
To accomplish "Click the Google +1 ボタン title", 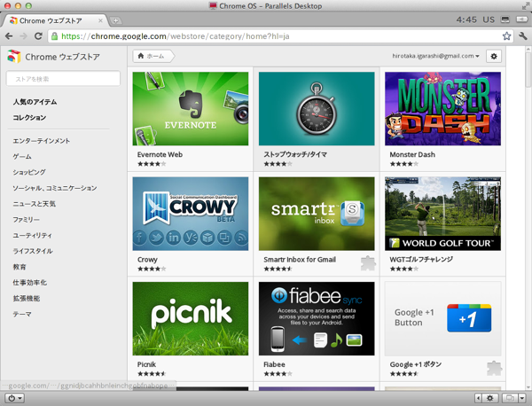I will tap(415, 364).
